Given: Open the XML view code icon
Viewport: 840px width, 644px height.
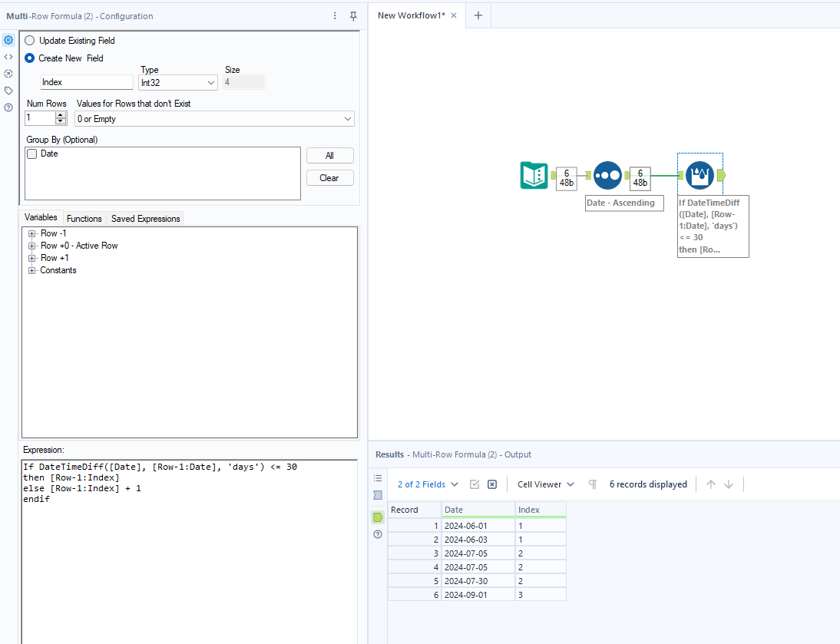Looking at the screenshot, I should pyautogui.click(x=8, y=57).
